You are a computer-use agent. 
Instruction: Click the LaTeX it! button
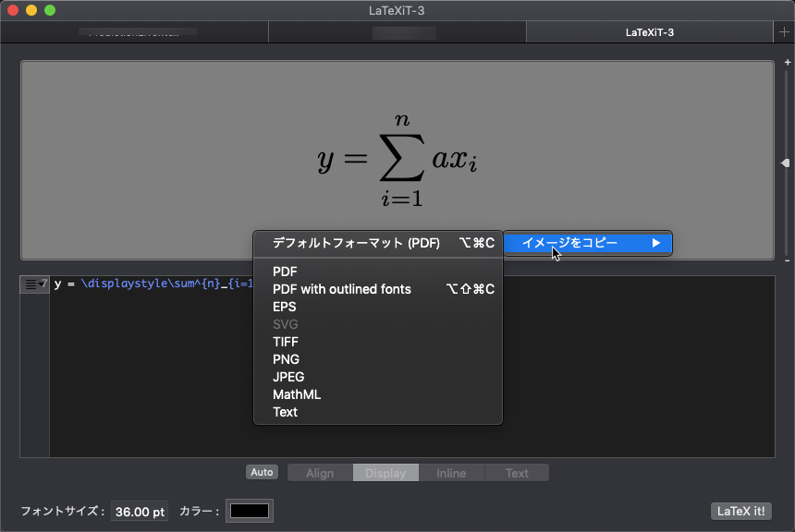(741, 512)
